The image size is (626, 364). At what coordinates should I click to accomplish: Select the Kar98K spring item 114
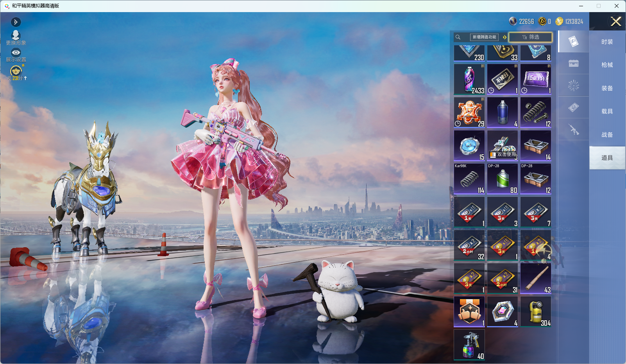coord(469,179)
